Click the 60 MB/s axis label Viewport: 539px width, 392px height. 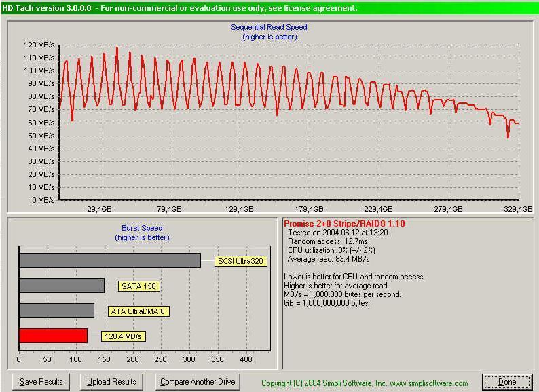pyautogui.click(x=41, y=123)
